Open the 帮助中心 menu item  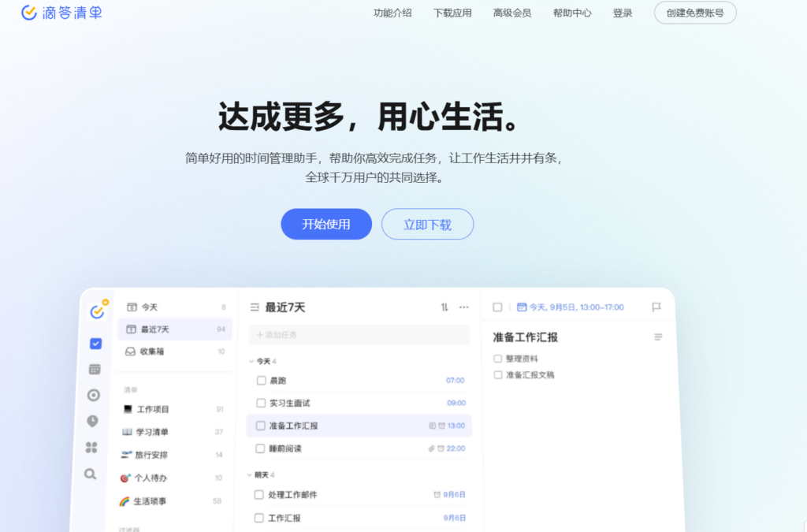pos(572,13)
